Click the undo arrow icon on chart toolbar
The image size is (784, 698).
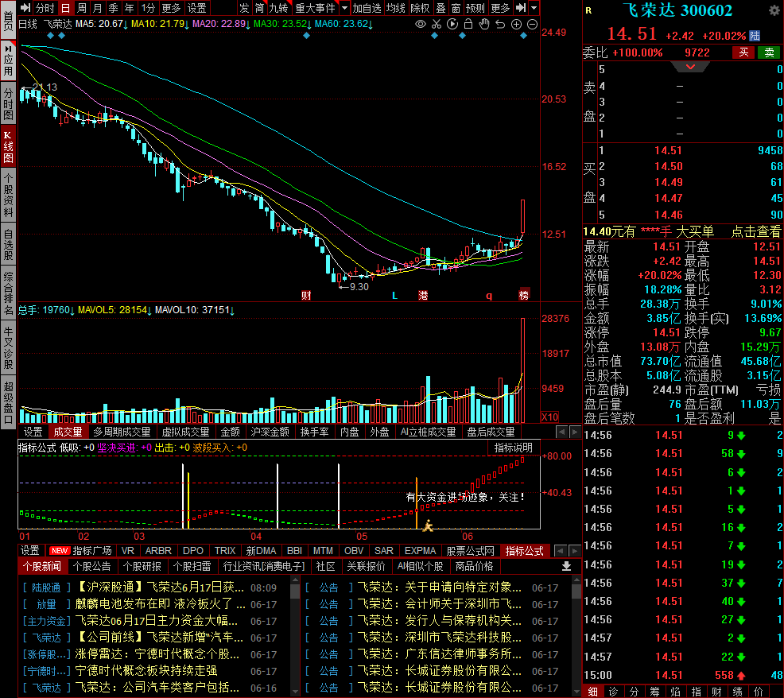click(x=500, y=24)
